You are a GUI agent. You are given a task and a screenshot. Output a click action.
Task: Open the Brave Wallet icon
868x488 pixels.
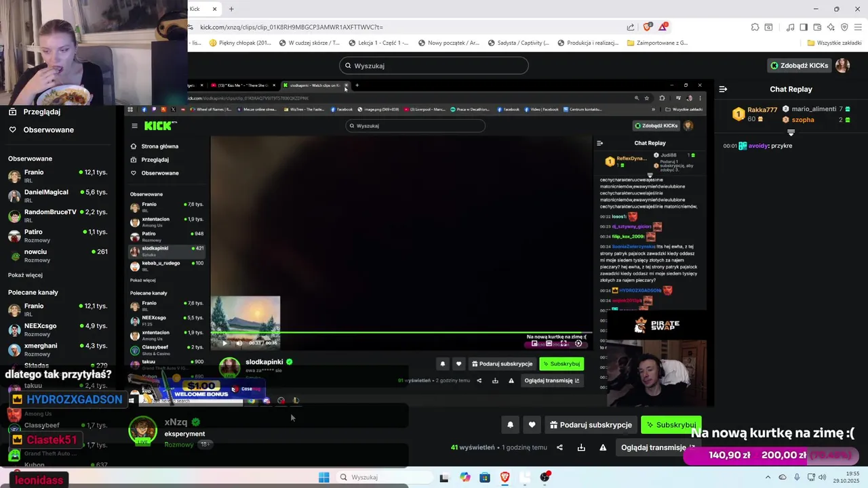tap(817, 27)
